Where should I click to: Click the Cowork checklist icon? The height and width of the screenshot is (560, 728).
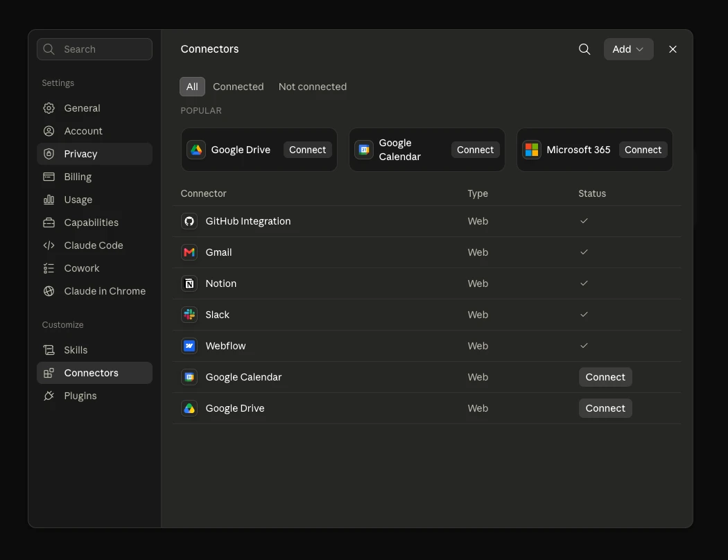pos(49,268)
